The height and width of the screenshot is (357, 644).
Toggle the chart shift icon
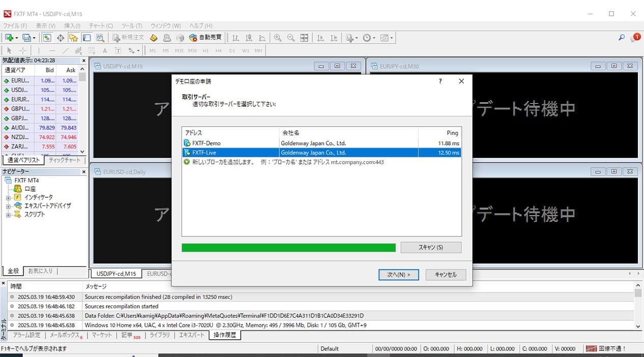pyautogui.click(x=334, y=38)
